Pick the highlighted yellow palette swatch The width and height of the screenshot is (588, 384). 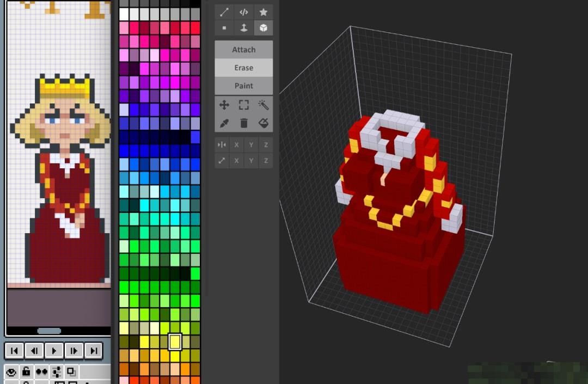pyautogui.click(x=175, y=342)
